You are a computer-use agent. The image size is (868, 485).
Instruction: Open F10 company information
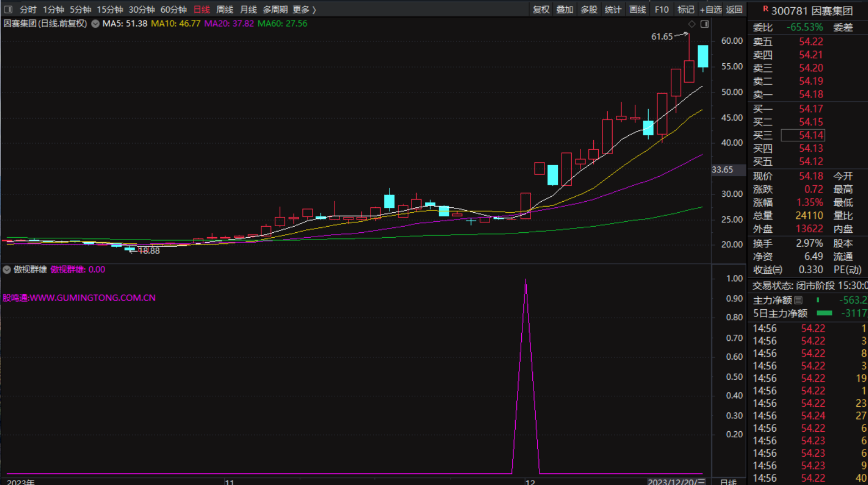click(x=661, y=9)
